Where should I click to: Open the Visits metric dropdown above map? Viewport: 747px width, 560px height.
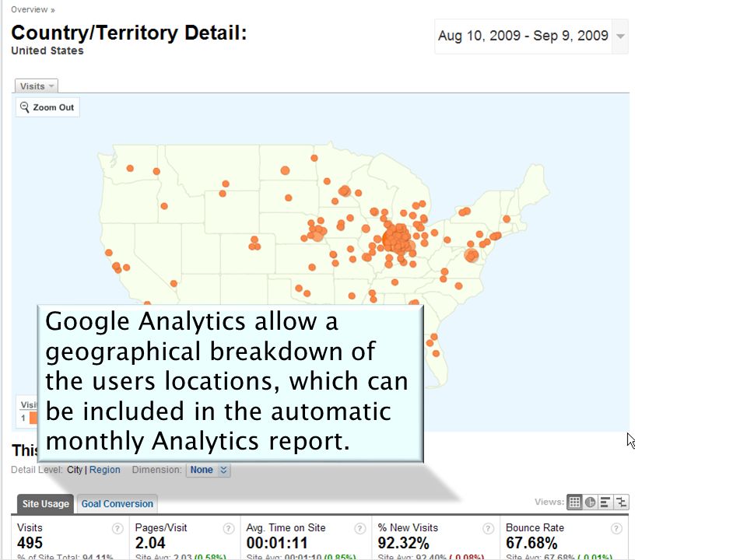[37, 86]
